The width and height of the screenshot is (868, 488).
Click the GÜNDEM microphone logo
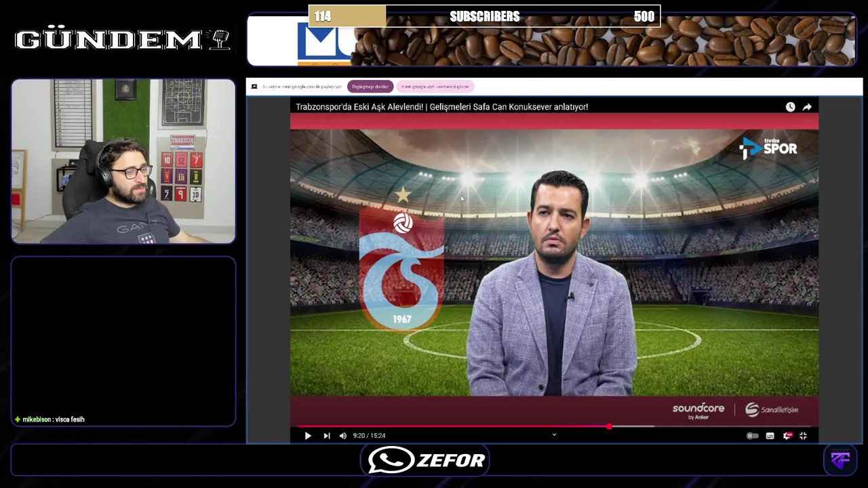[123, 40]
